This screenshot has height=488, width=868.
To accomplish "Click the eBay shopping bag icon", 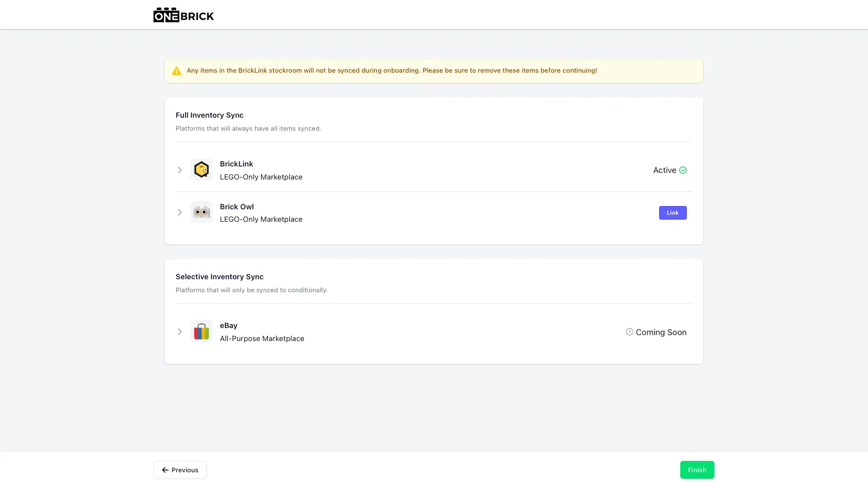I will 201,331.
